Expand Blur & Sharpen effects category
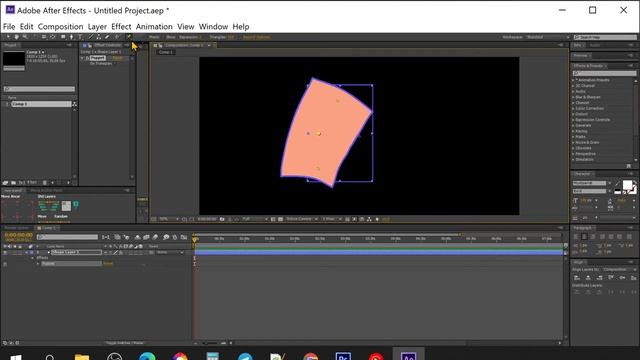 (573, 97)
